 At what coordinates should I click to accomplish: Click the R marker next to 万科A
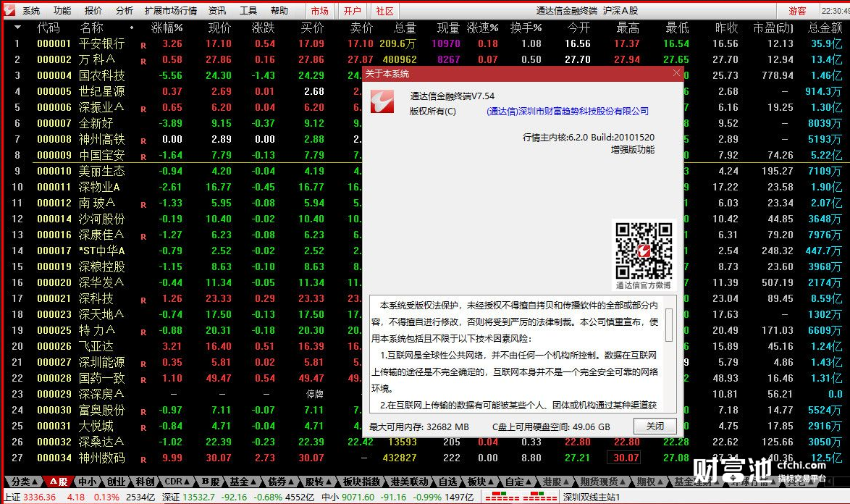pyautogui.click(x=143, y=62)
